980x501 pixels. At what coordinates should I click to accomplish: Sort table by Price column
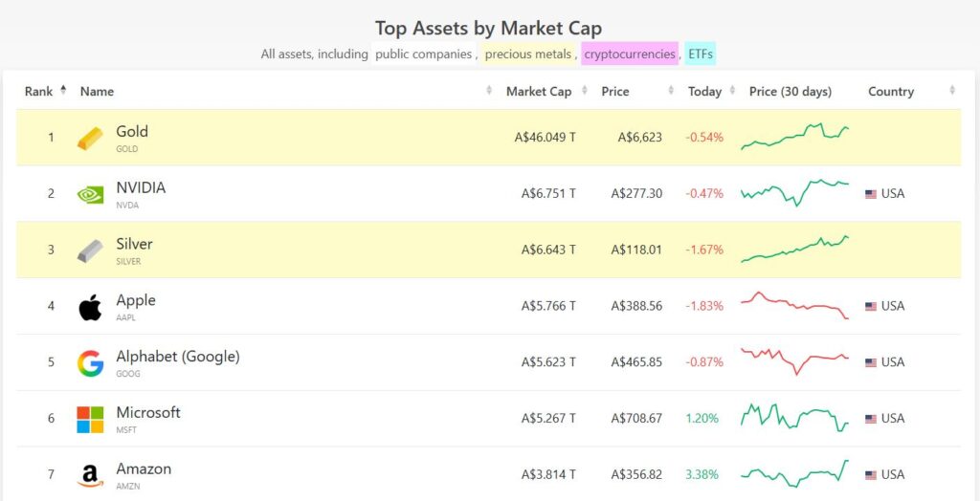pyautogui.click(x=615, y=92)
